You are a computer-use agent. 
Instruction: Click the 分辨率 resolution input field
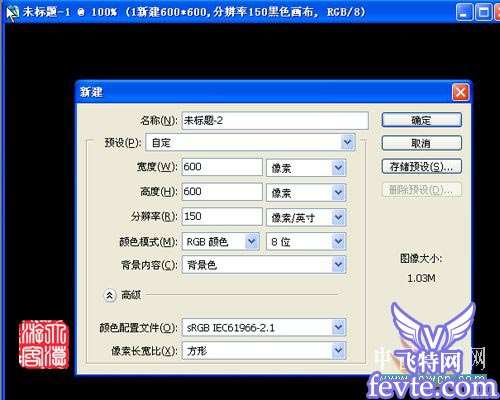coord(222,216)
